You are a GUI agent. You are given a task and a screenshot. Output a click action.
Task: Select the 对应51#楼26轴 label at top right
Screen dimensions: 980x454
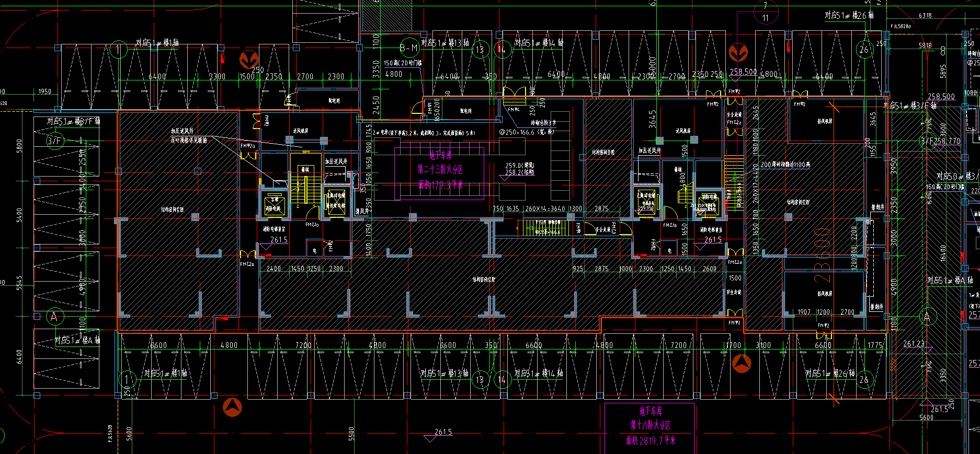click(x=849, y=15)
